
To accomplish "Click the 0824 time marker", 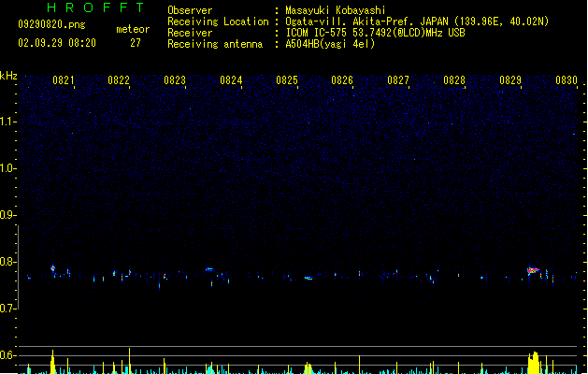I will coord(231,80).
